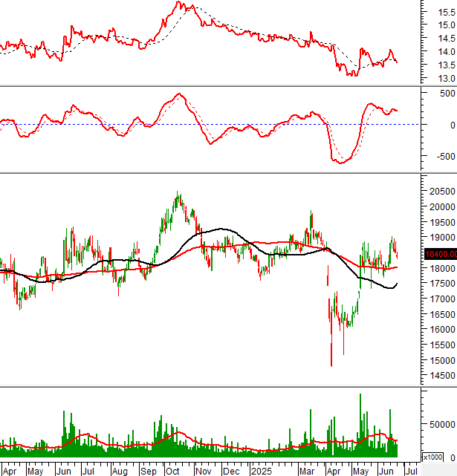This screenshot has width=457, height=476.
Task: Click the 13.5 top panel axis value
Action: click(447, 65)
